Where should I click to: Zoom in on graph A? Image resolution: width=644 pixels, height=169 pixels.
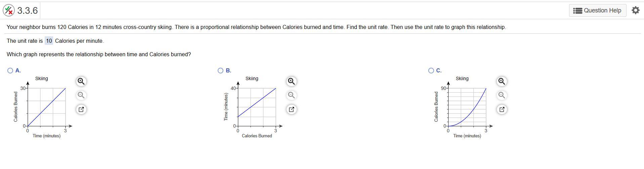coord(81,81)
